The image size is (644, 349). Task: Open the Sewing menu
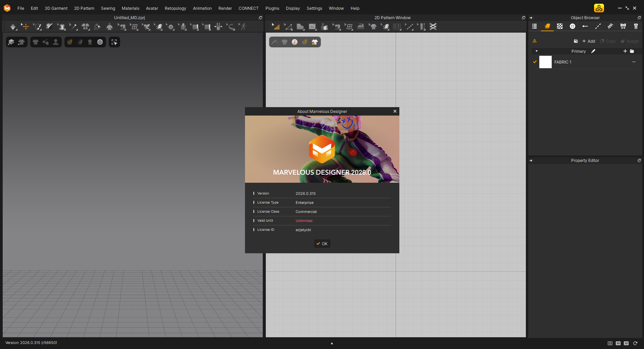tap(108, 8)
